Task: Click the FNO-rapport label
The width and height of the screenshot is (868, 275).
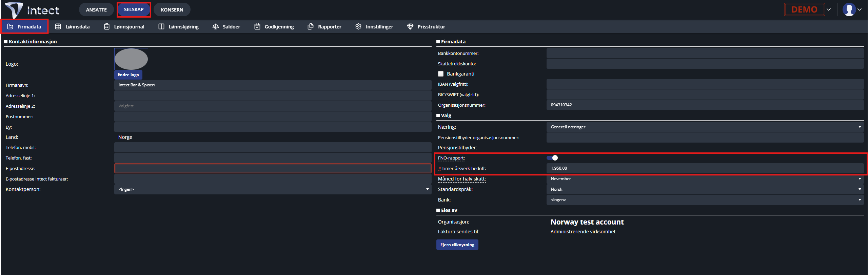Action: pyautogui.click(x=451, y=158)
